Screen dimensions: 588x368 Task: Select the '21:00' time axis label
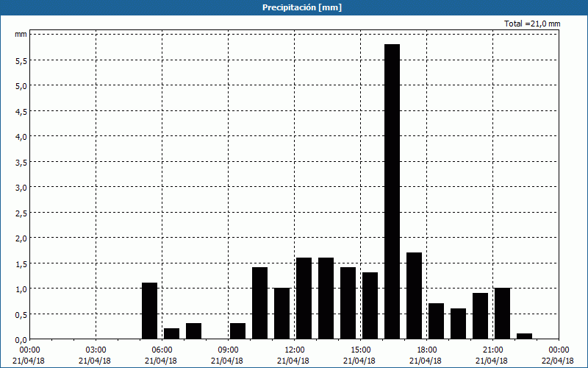[492, 350]
